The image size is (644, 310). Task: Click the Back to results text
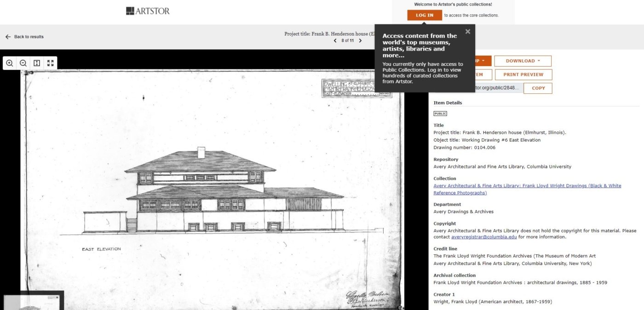click(29, 37)
